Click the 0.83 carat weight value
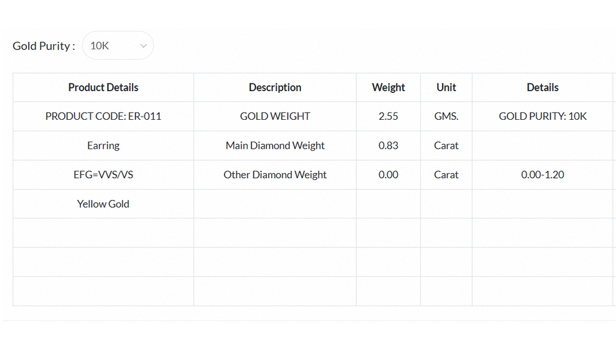The width and height of the screenshot is (616, 364). [388, 145]
